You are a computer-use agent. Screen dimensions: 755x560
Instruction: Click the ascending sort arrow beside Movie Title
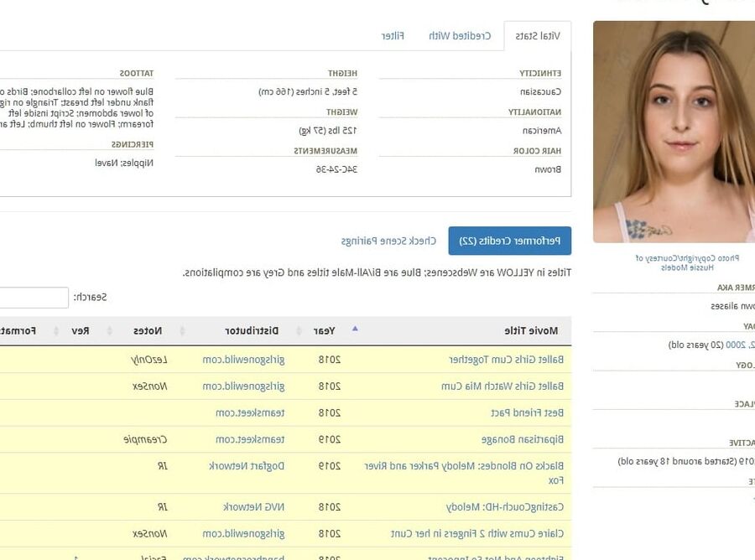click(355, 329)
